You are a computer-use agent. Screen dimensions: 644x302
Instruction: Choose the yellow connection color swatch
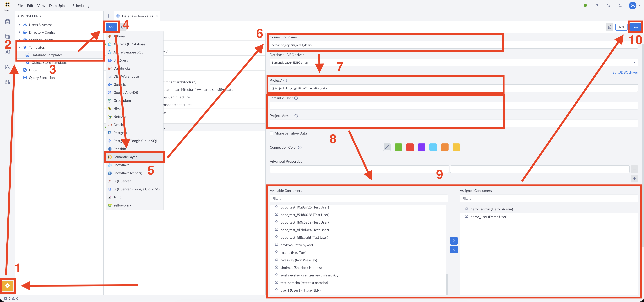tap(456, 147)
